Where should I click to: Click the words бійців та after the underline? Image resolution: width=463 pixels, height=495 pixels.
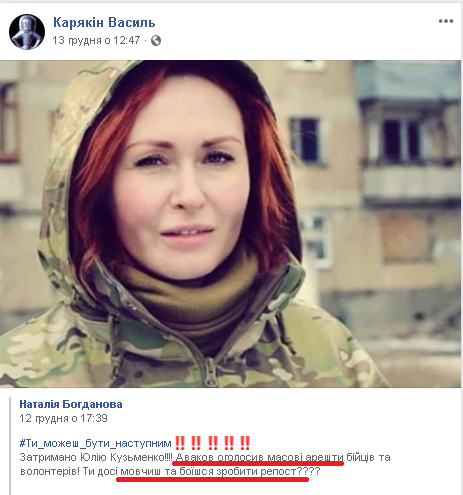[x=368, y=457]
